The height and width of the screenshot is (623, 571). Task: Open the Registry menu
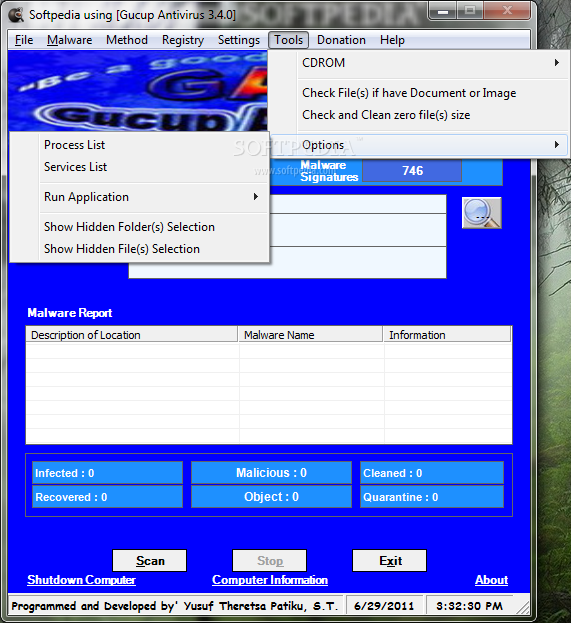click(x=183, y=40)
